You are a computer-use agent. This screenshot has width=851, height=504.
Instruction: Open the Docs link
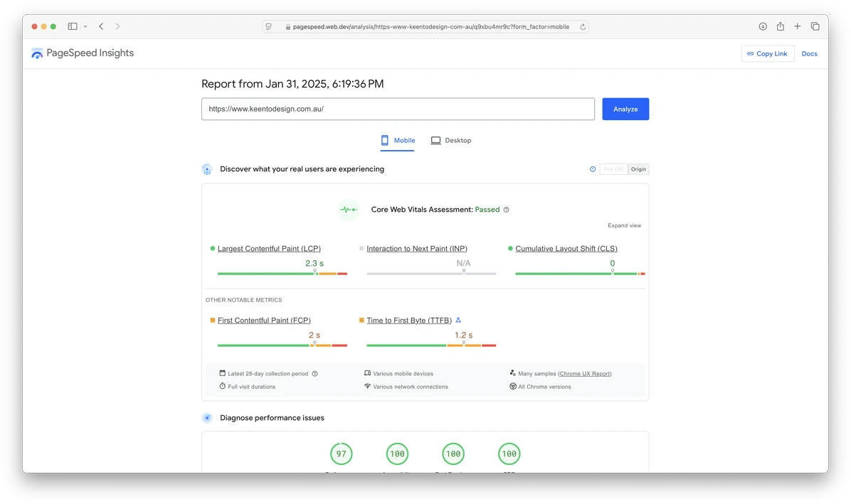tap(809, 53)
